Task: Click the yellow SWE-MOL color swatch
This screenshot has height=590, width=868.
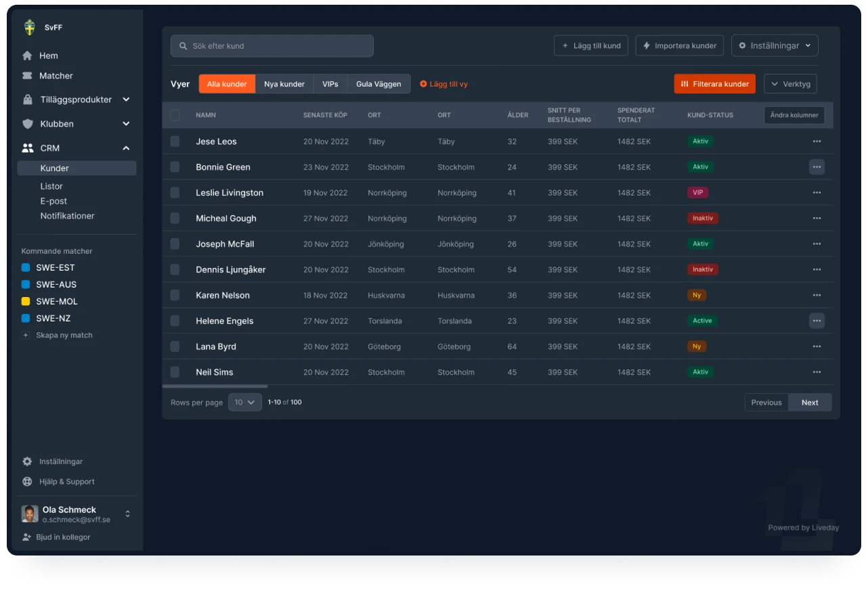Action: coord(26,302)
